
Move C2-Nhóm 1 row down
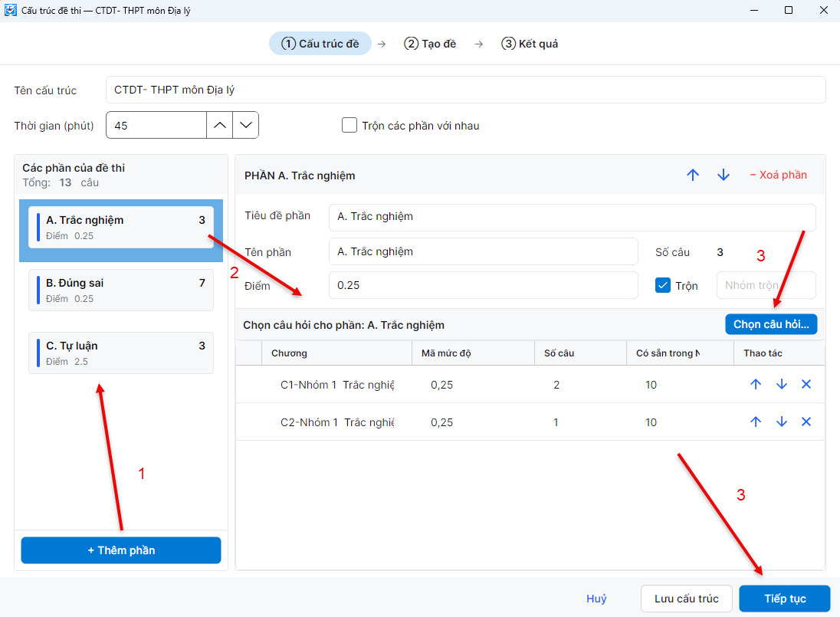[x=782, y=422]
